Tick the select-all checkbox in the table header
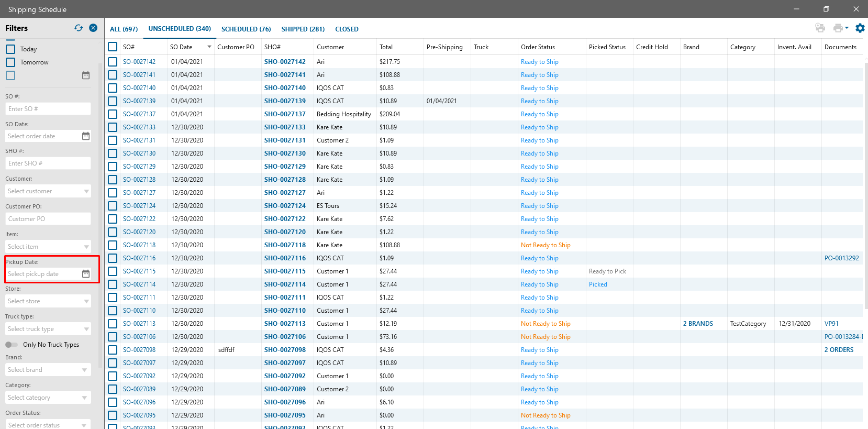Viewport: 868px width, 429px height. pyautogui.click(x=113, y=47)
